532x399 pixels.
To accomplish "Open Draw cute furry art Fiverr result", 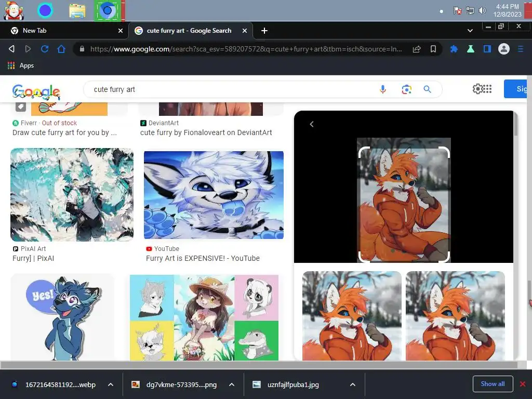I will tap(64, 132).
